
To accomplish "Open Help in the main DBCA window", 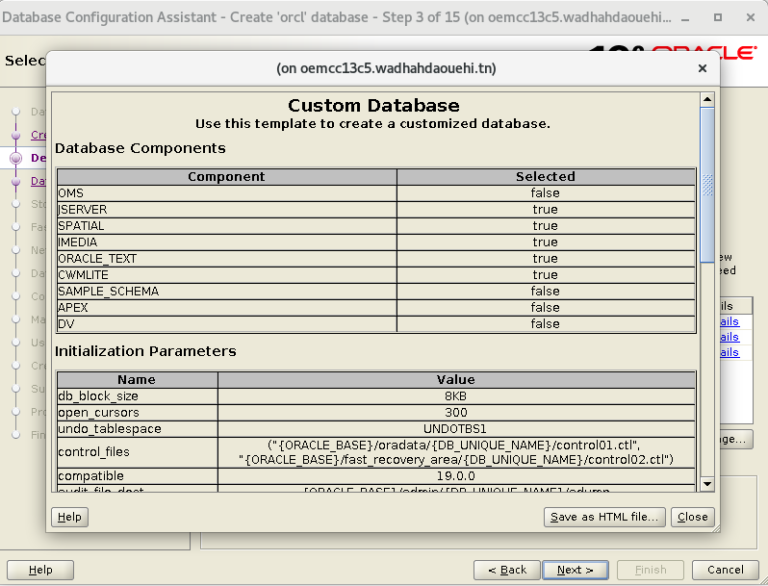I will 40,570.
